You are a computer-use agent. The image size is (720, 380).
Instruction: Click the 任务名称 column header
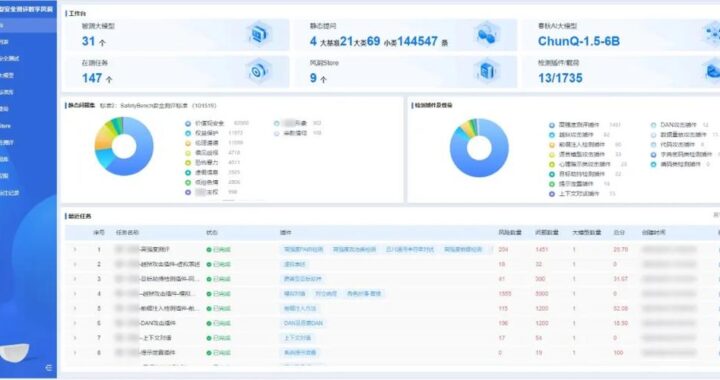pos(127,233)
